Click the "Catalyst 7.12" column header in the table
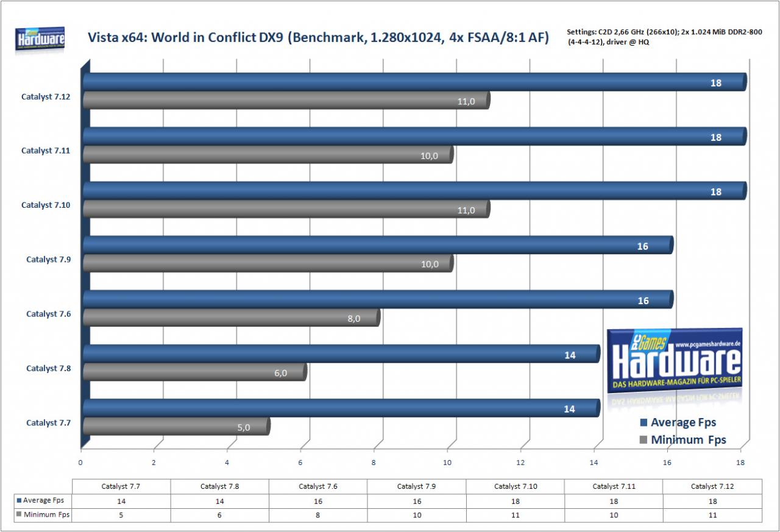Viewport: 780px width, 532px height. (712, 486)
